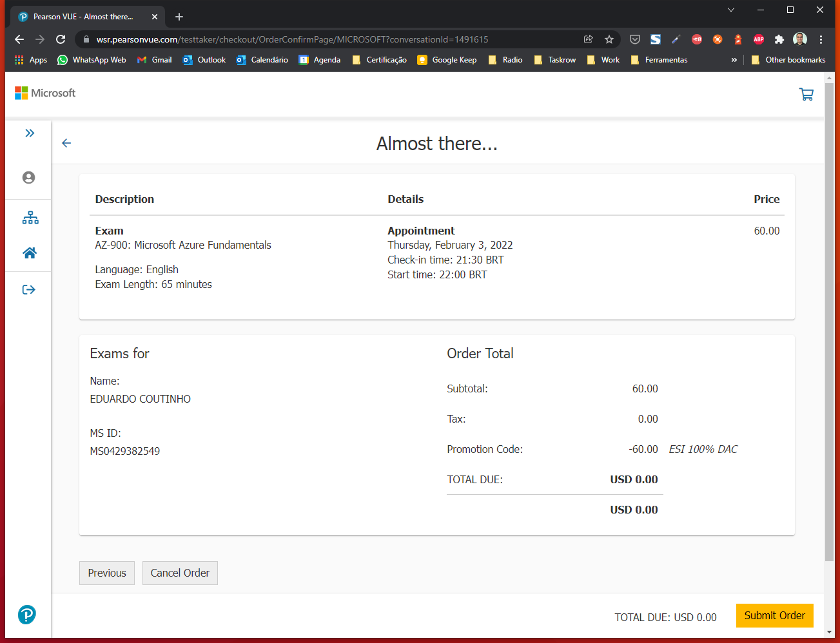
Task: Click the 'MS0429382549' ID text
Action: click(125, 451)
